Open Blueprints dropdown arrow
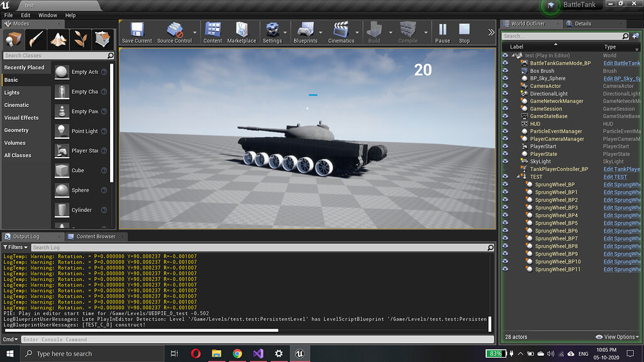Screen dimensions: 644x362 point(321,33)
